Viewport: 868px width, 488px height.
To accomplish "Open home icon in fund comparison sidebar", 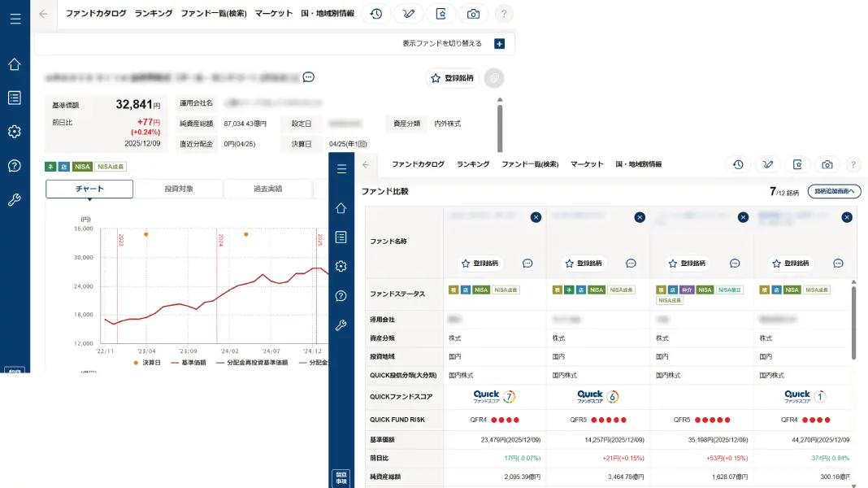I will (x=341, y=208).
